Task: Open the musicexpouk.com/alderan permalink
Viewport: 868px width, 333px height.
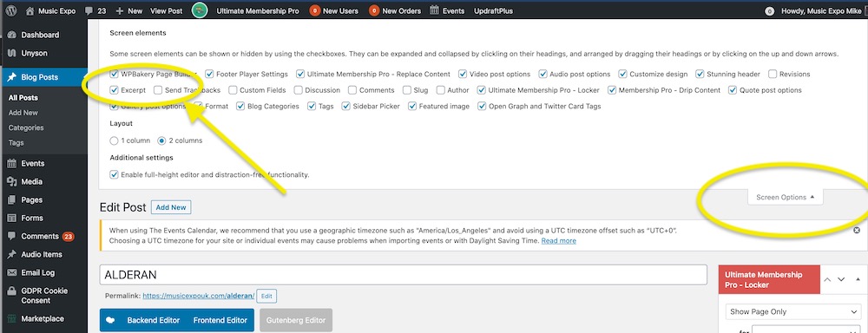Action: (x=199, y=296)
